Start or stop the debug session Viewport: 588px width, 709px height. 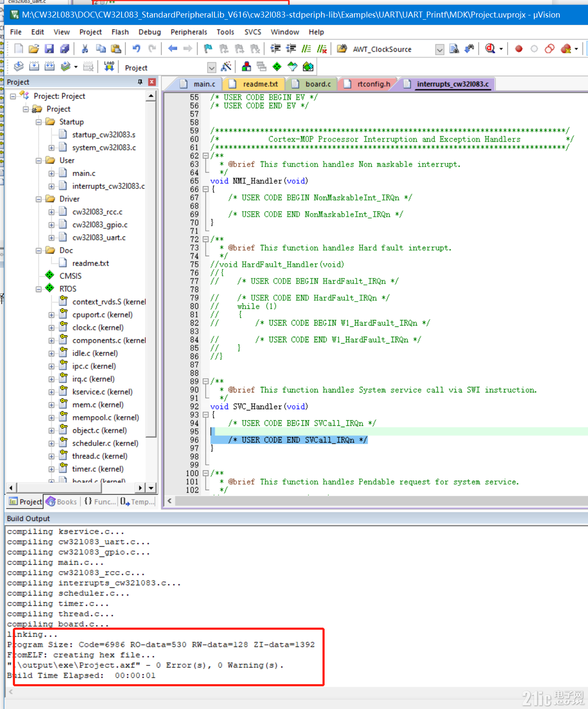[x=490, y=49]
